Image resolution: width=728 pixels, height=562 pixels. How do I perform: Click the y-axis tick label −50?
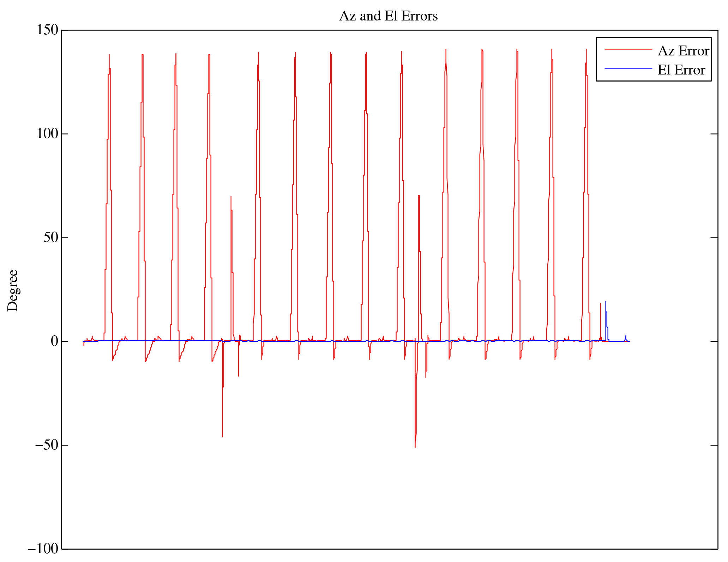pyautogui.click(x=47, y=445)
